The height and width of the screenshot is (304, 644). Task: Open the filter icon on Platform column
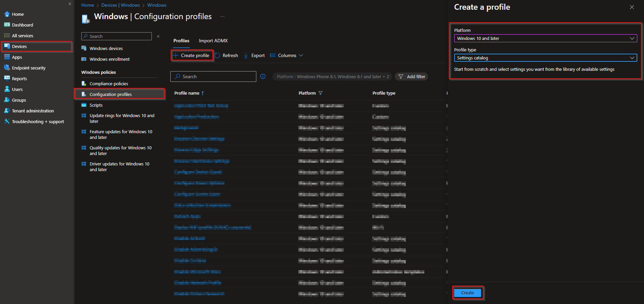[321, 93]
